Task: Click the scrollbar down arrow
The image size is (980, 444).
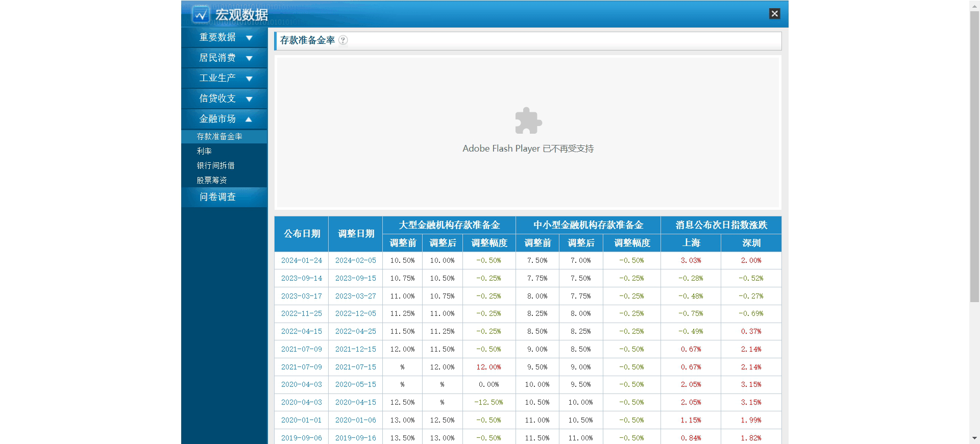Action: click(x=975, y=438)
